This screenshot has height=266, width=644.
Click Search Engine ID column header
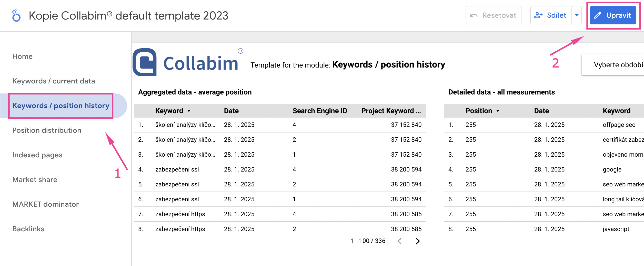320,111
